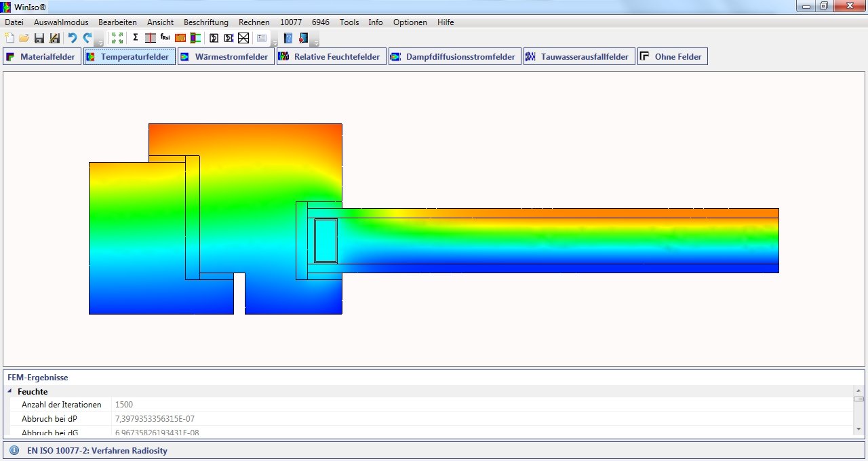Open toolbar overflow arrow after properties sheet icon

coord(274,40)
